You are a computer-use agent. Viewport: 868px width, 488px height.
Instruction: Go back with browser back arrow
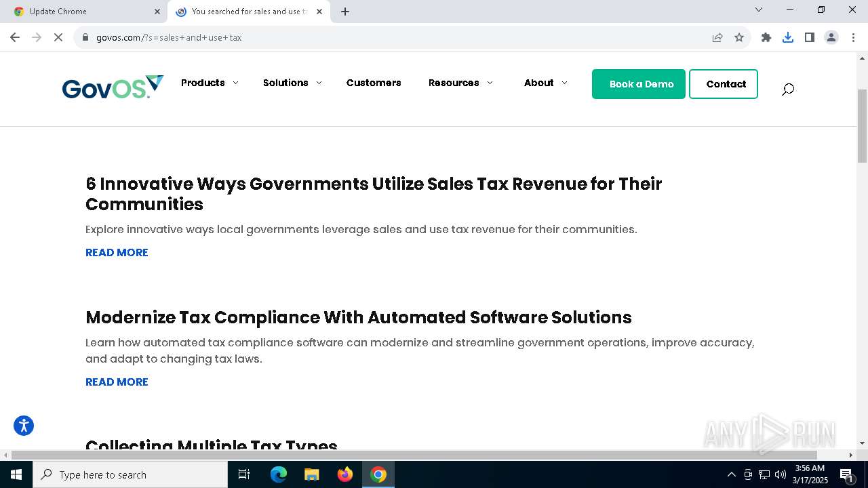pyautogui.click(x=15, y=37)
